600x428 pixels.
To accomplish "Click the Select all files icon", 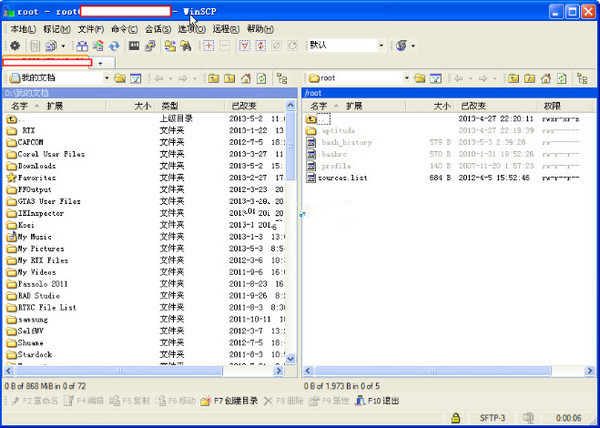I will point(245,46).
